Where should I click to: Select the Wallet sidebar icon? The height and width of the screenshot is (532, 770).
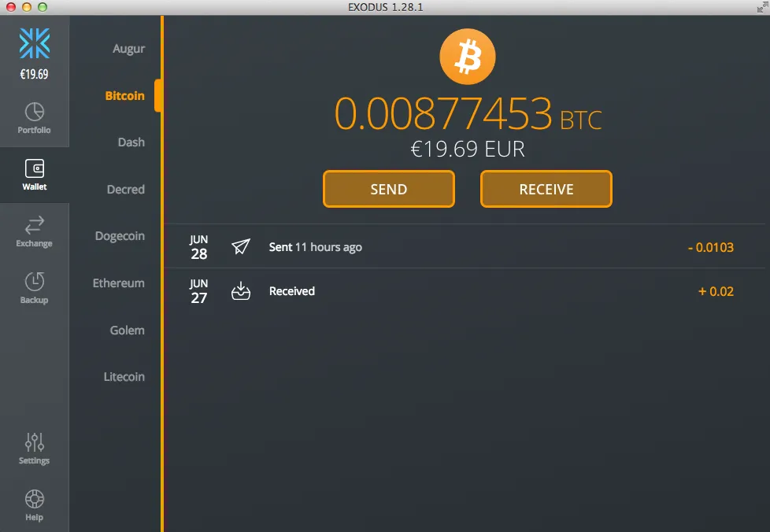point(35,168)
